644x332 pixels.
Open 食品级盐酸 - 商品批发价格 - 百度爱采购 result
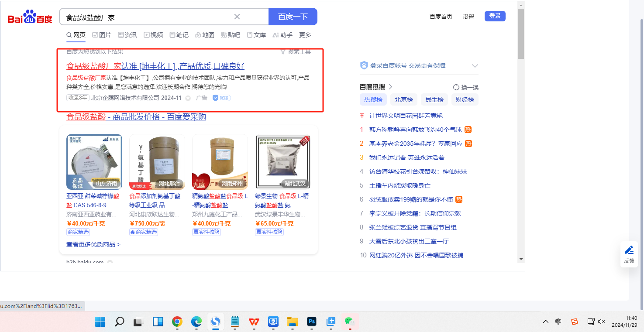tap(136, 117)
